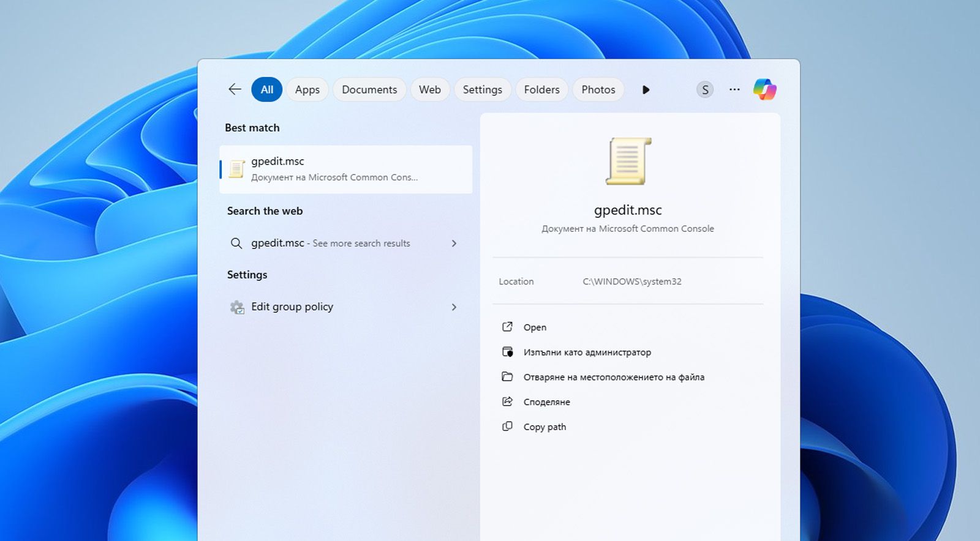980x541 pixels.
Task: Click 'Документ на Microsoft Common Cons...' under best match
Action: (334, 177)
